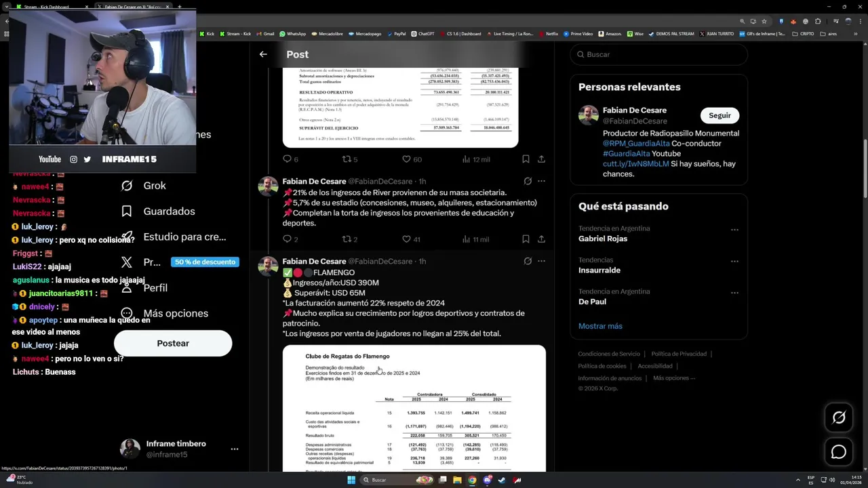This screenshot has height=488, width=868.
Task: Expand Más opciones in sidebar
Action: (x=163, y=313)
